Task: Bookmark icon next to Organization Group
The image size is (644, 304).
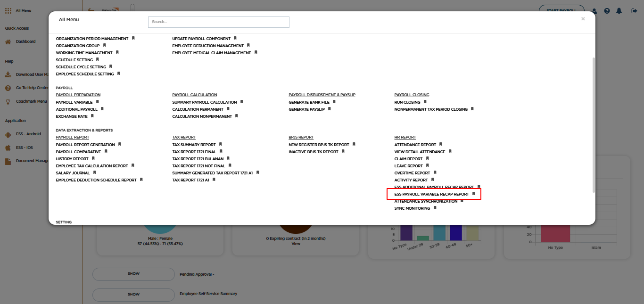Action: tap(105, 45)
